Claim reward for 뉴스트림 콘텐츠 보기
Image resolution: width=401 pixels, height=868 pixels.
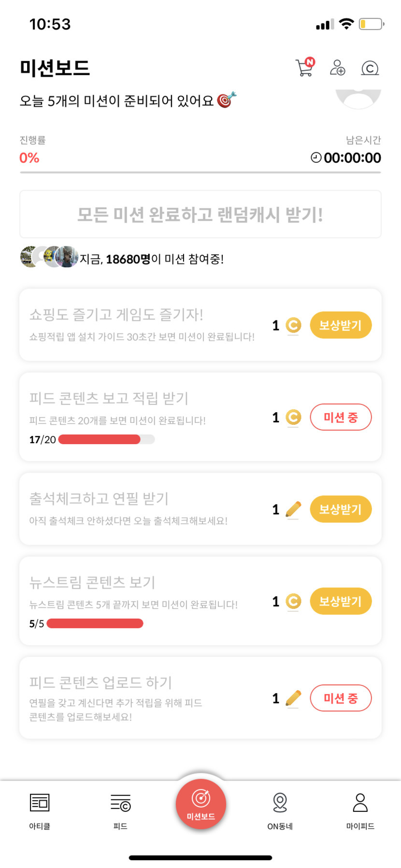tap(341, 601)
